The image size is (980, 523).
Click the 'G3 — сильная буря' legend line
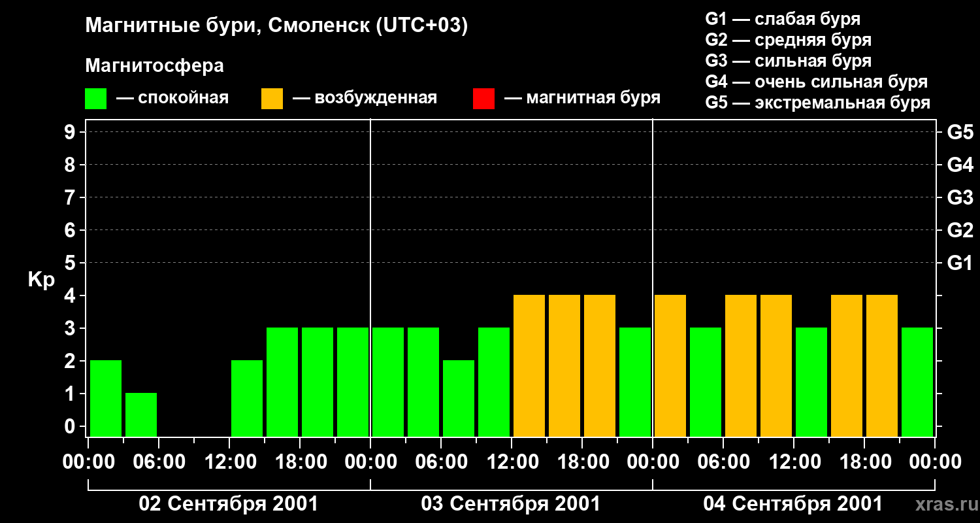789,61
